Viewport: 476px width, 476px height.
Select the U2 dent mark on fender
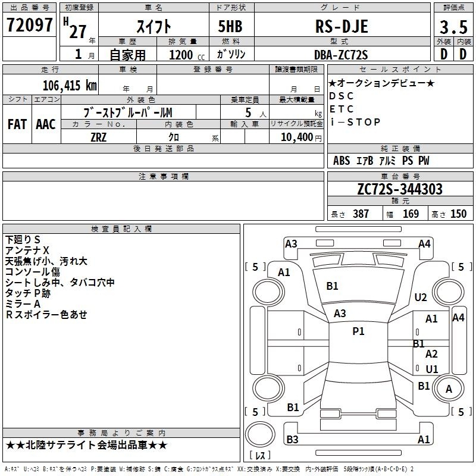[421, 297]
